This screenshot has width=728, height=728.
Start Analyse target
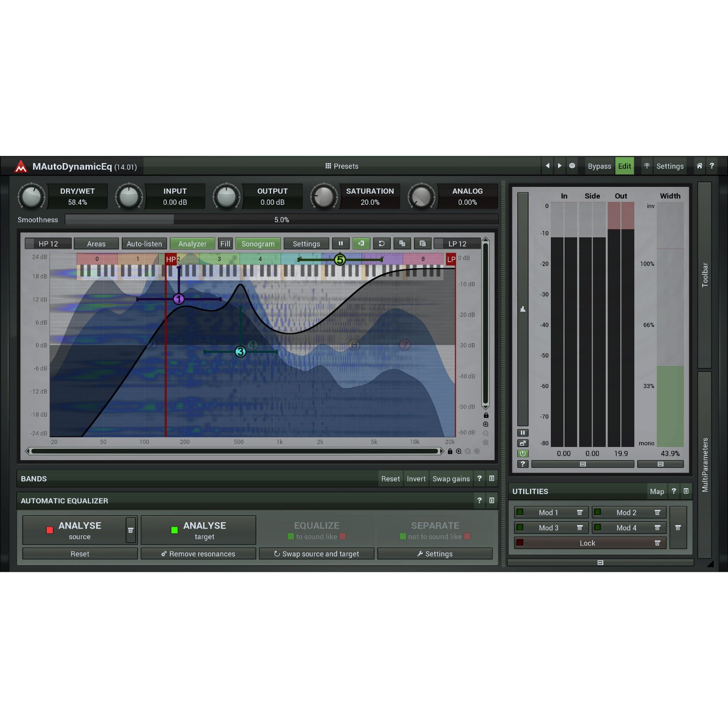(199, 530)
